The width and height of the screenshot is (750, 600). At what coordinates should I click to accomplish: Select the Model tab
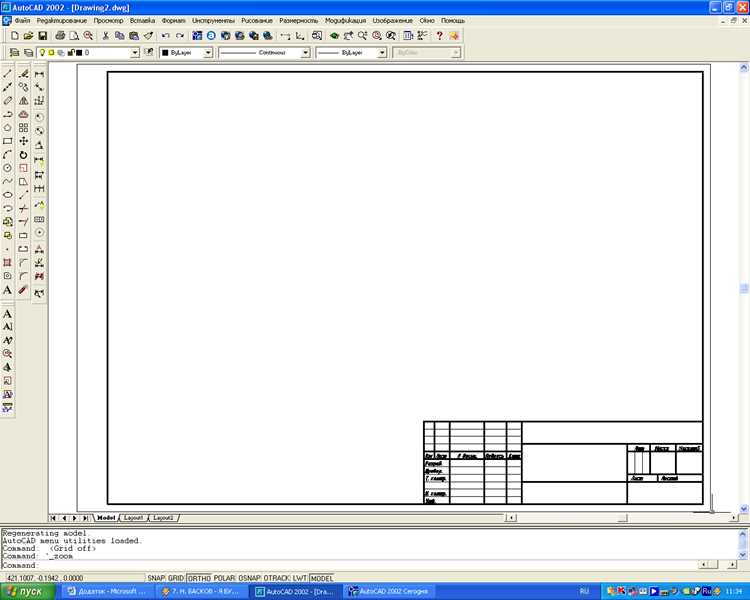106,518
